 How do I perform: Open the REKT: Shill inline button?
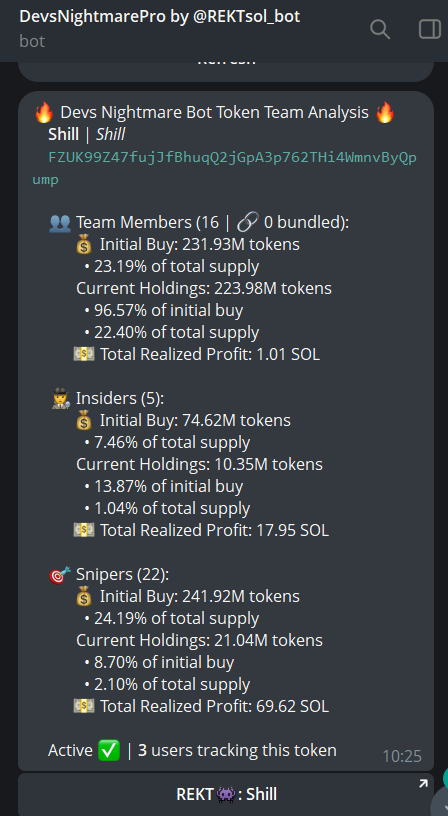226,794
